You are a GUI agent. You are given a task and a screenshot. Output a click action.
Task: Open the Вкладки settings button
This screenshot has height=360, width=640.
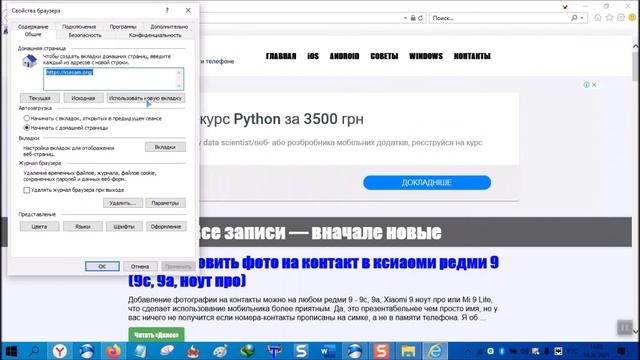(165, 147)
